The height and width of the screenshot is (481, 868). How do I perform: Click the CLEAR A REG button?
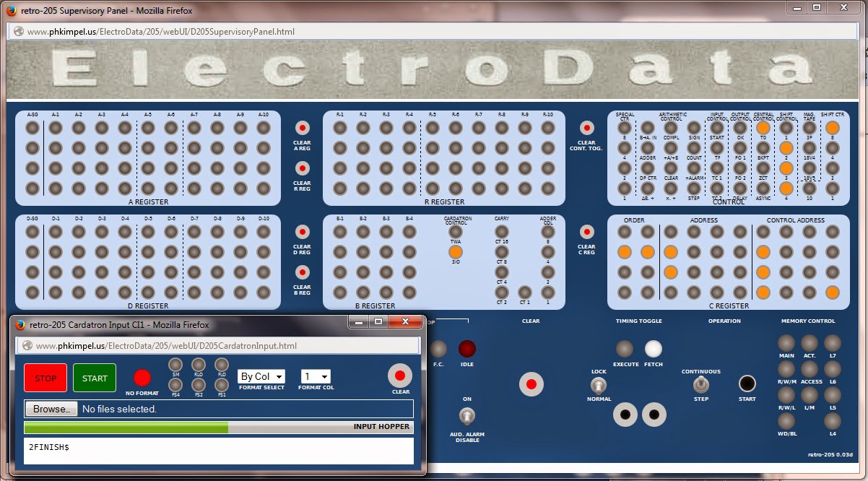[303, 128]
